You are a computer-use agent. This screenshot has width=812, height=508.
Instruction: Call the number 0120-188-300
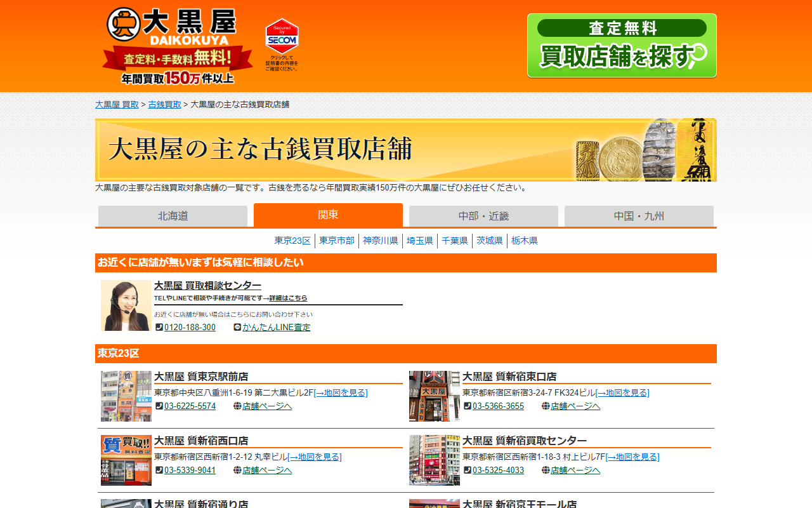click(x=190, y=328)
